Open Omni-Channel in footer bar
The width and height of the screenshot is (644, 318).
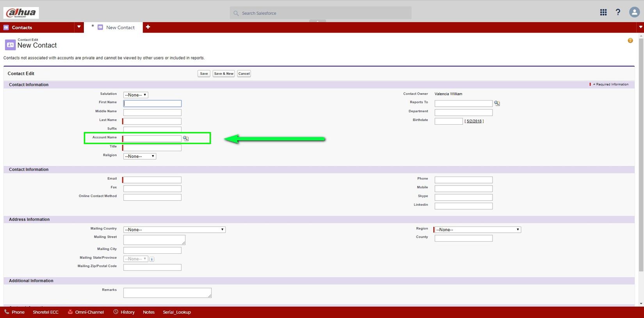pyautogui.click(x=86, y=312)
